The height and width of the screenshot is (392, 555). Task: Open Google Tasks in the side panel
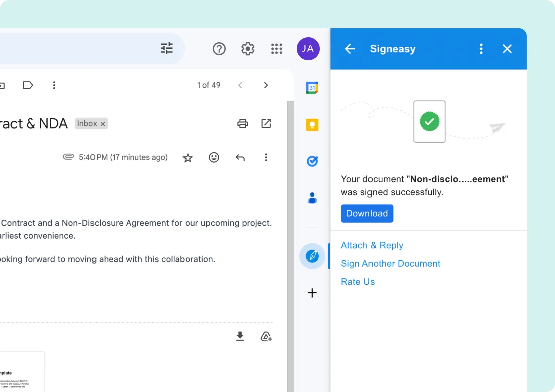pos(312,161)
